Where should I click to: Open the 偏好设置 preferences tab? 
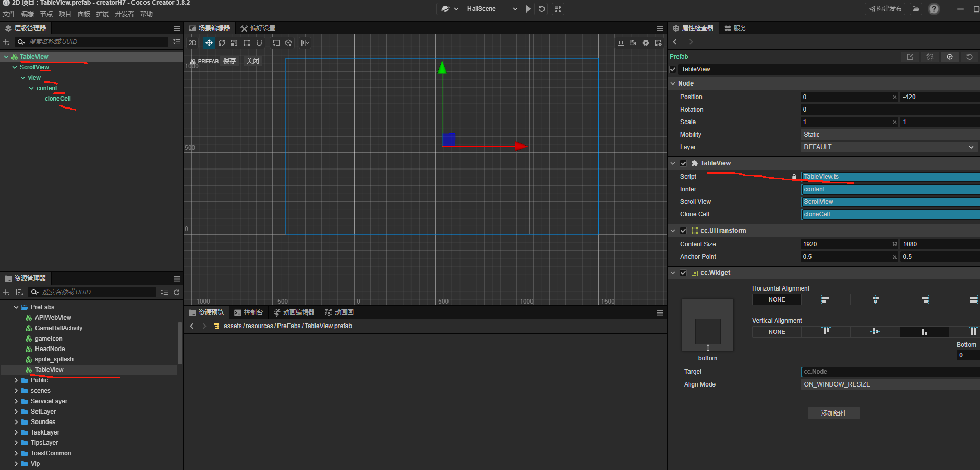click(258, 28)
